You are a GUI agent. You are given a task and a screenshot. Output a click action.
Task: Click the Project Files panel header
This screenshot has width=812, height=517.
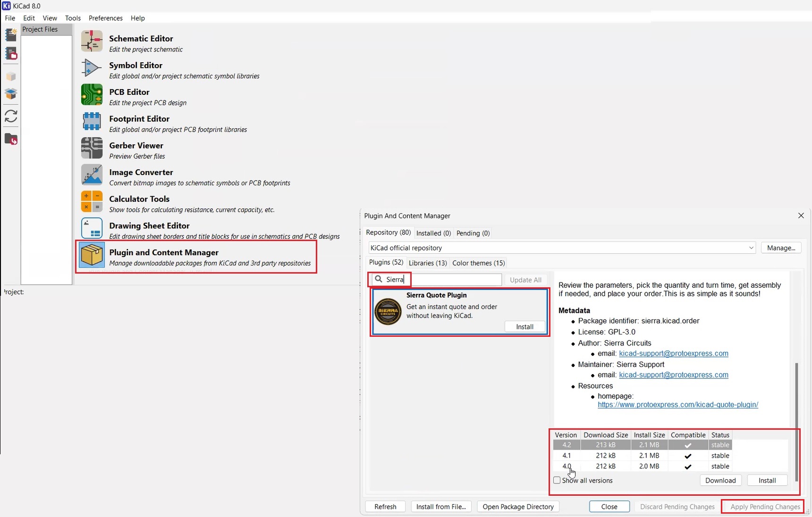(46, 29)
